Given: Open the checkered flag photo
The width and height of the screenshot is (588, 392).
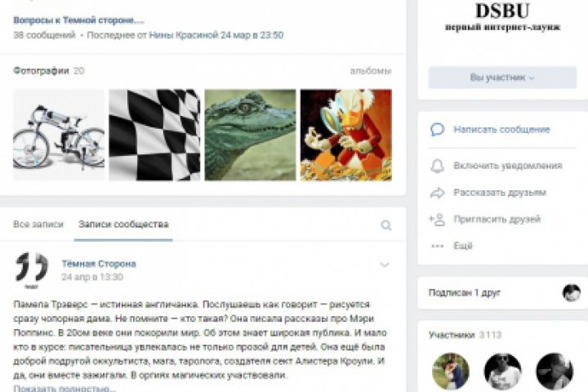Looking at the screenshot, I should [x=154, y=135].
